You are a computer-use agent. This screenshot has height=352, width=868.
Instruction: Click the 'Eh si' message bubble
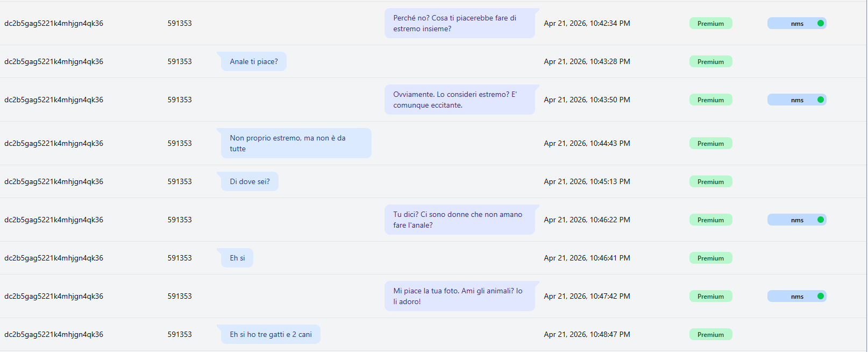pyautogui.click(x=237, y=258)
